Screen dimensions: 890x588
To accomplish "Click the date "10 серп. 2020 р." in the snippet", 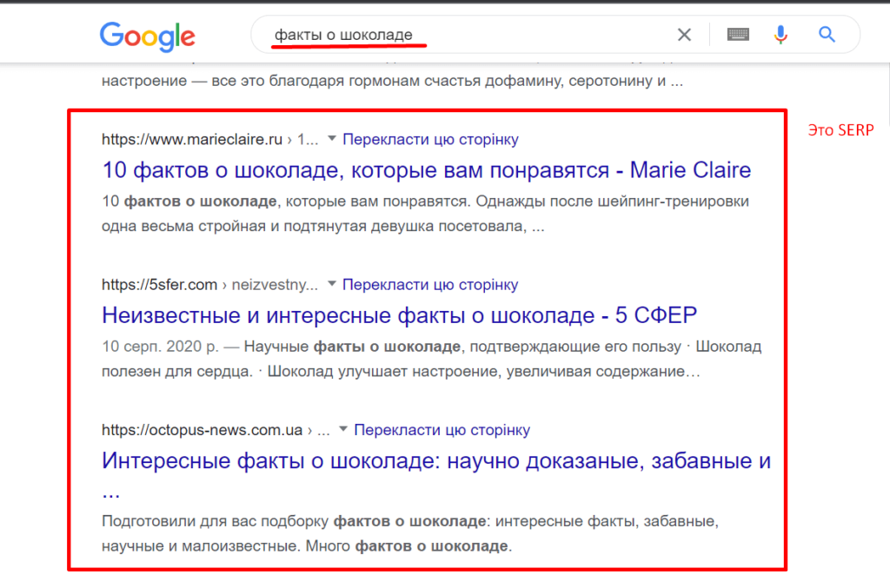I will point(160,347).
